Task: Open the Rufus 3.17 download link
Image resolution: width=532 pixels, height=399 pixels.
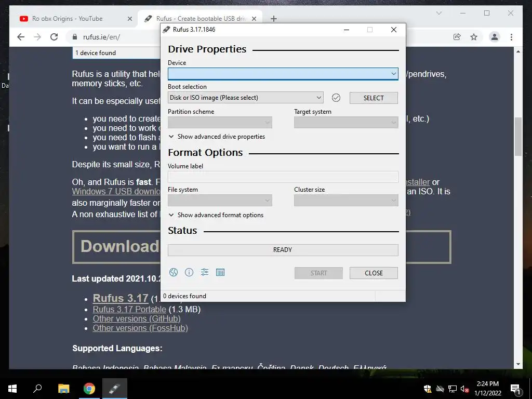Action: [x=121, y=298]
